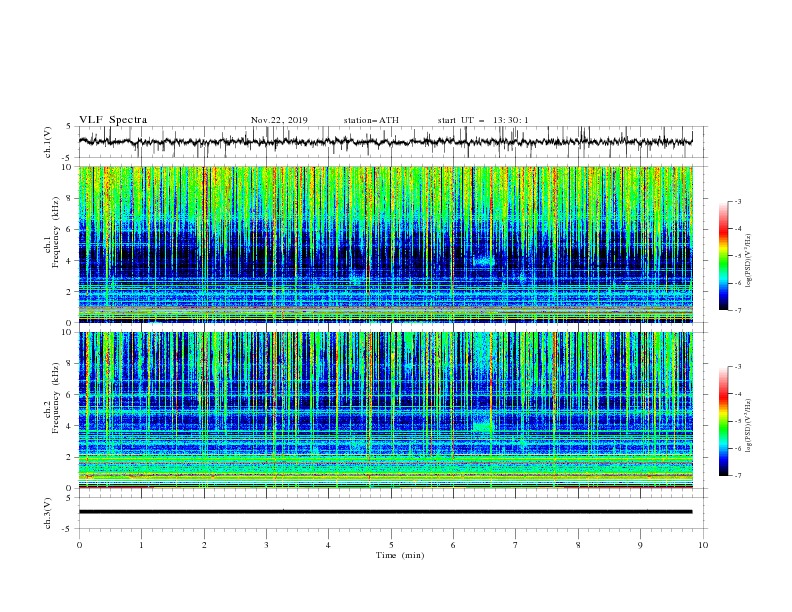Click the "VLF Spectra" title text
The height and width of the screenshot is (612, 792).
pyautogui.click(x=113, y=120)
